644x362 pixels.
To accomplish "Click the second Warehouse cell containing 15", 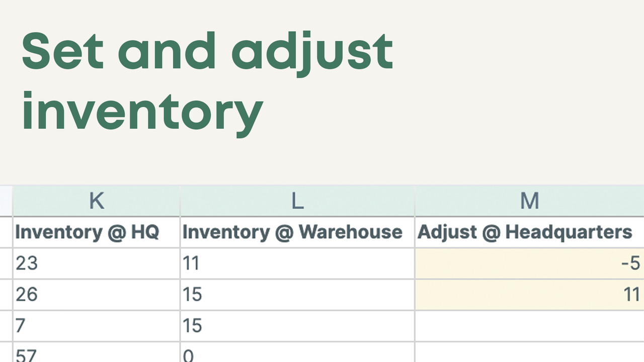I will pyautogui.click(x=297, y=325).
